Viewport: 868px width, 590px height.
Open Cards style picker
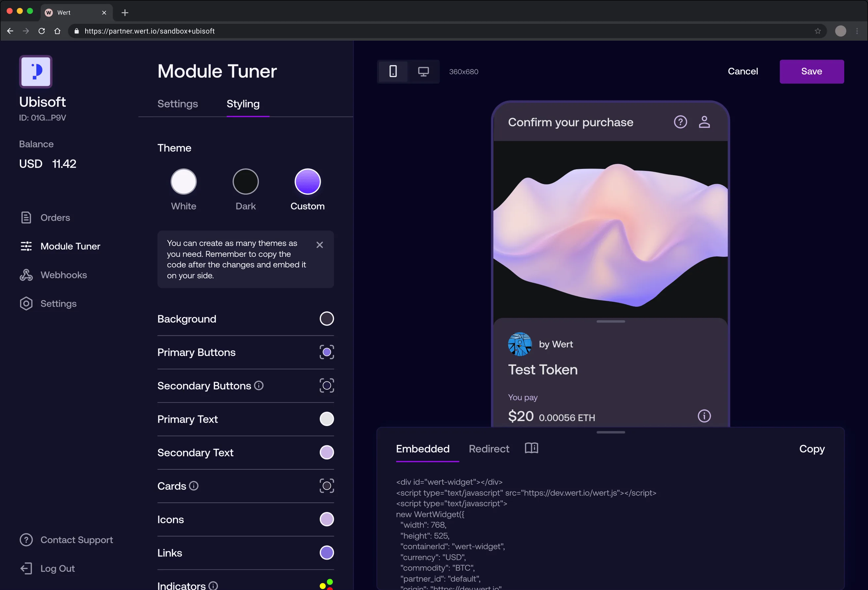[326, 486]
